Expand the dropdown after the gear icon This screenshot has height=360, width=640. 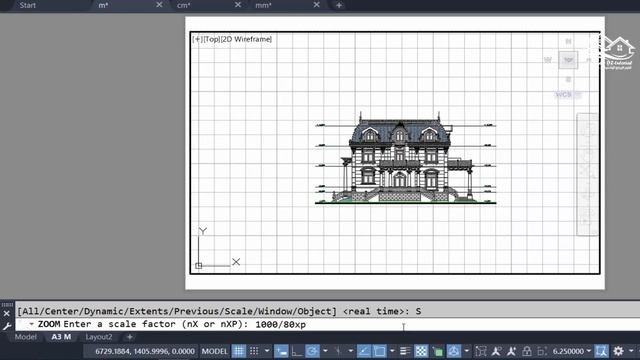tap(631, 351)
